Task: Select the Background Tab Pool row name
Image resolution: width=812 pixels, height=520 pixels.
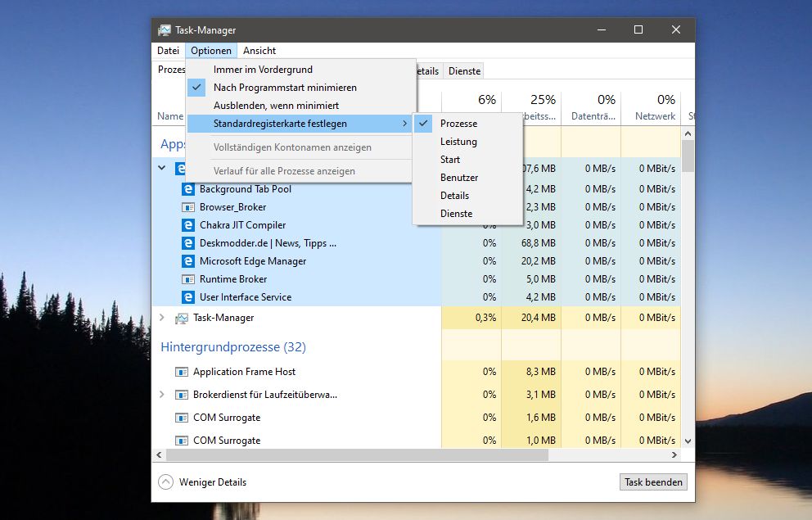Action: (x=246, y=189)
